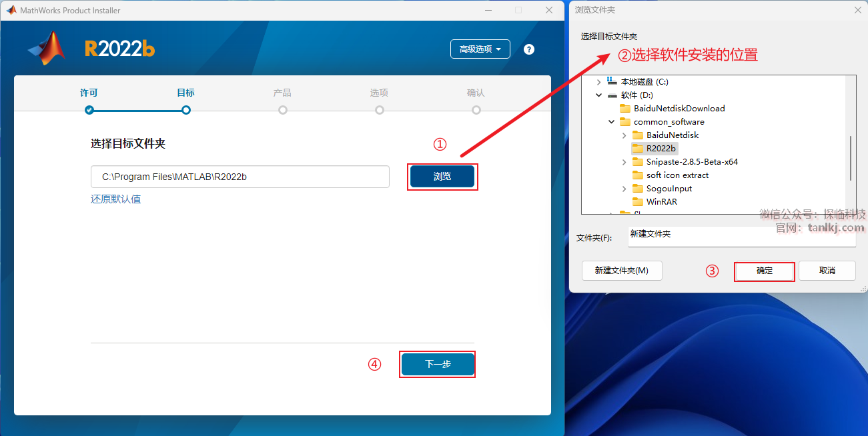
Task: Collapse the common_software tree node
Action: (611, 122)
